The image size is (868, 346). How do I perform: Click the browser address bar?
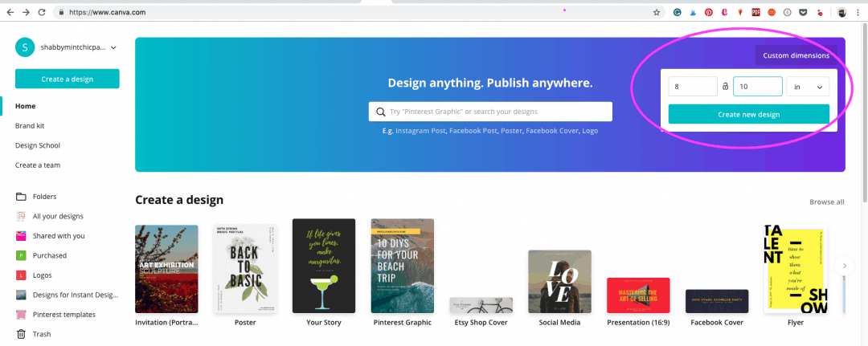tap(354, 12)
